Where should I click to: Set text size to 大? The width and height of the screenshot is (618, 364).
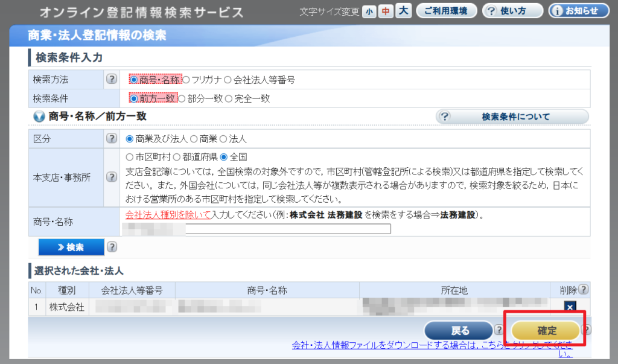pyautogui.click(x=403, y=11)
